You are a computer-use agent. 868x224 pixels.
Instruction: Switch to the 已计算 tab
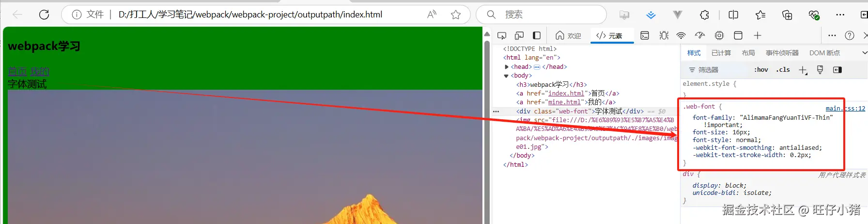721,53
